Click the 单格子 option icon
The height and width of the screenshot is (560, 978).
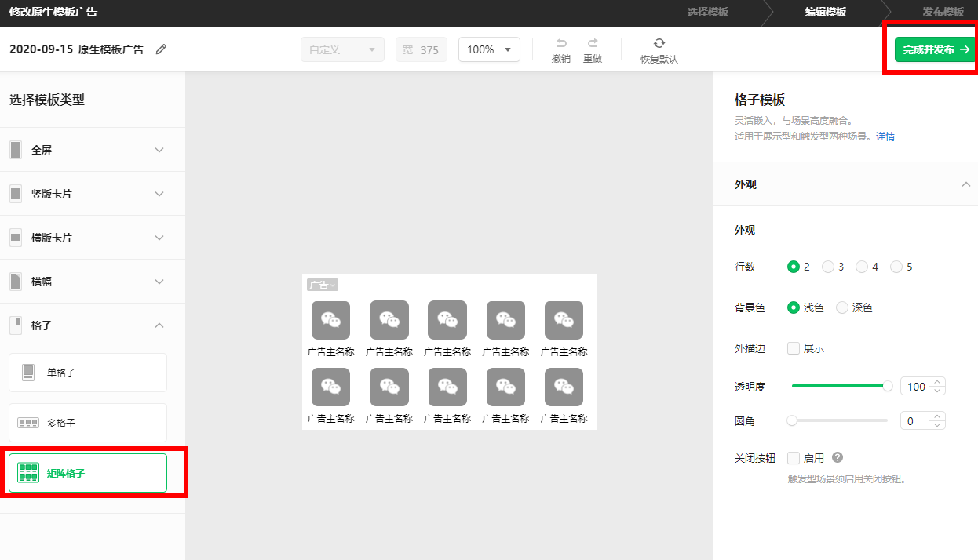[x=28, y=373]
